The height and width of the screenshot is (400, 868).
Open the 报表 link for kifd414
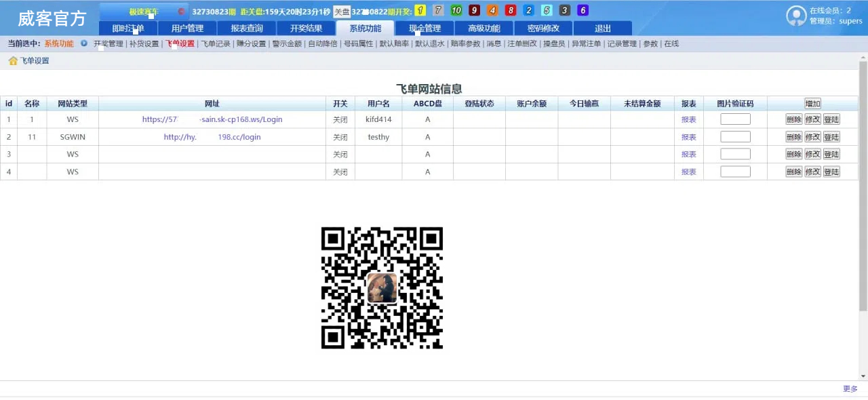coord(689,119)
